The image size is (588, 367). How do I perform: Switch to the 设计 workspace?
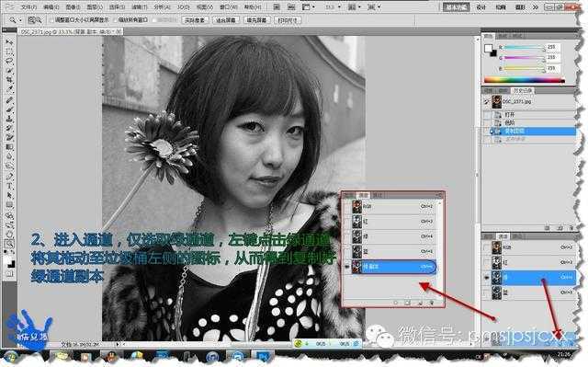point(481,7)
